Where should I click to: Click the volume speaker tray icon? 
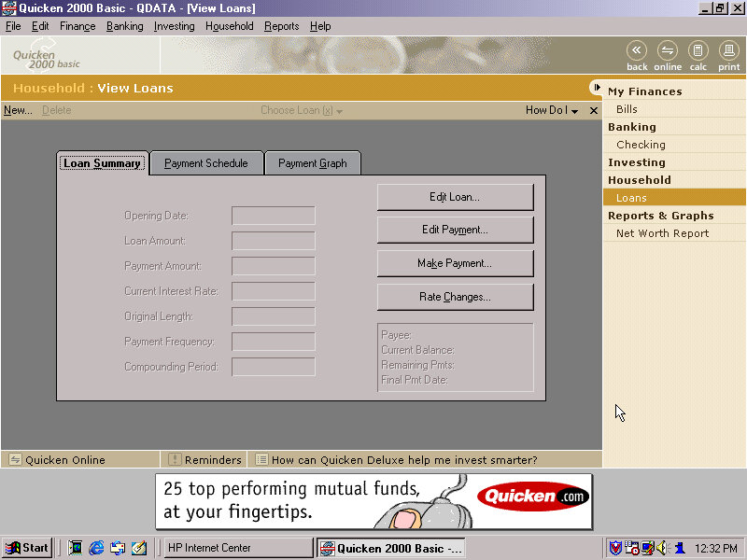662,548
